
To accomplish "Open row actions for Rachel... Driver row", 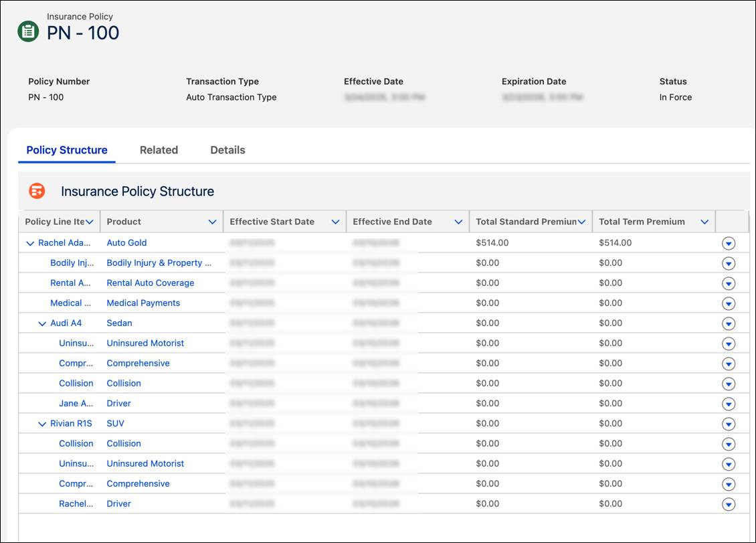I will pyautogui.click(x=729, y=504).
